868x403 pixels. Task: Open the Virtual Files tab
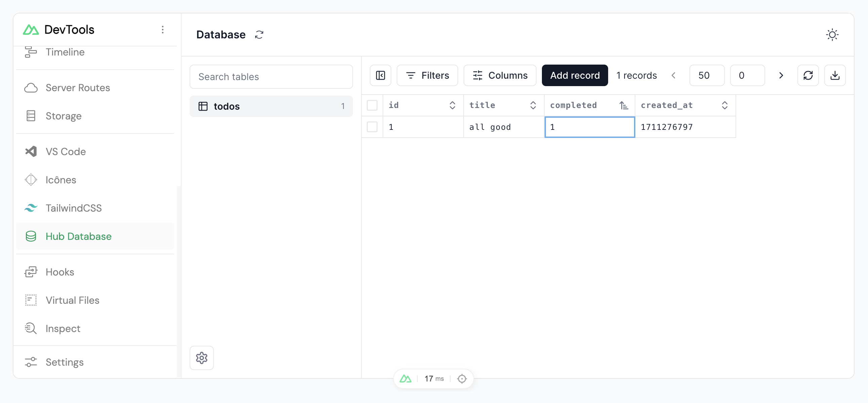[95, 300]
